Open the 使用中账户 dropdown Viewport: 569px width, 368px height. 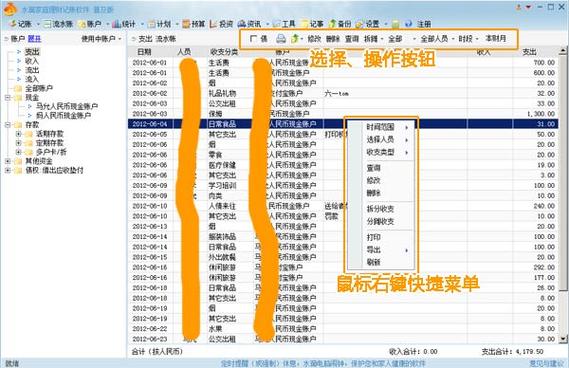(101, 38)
